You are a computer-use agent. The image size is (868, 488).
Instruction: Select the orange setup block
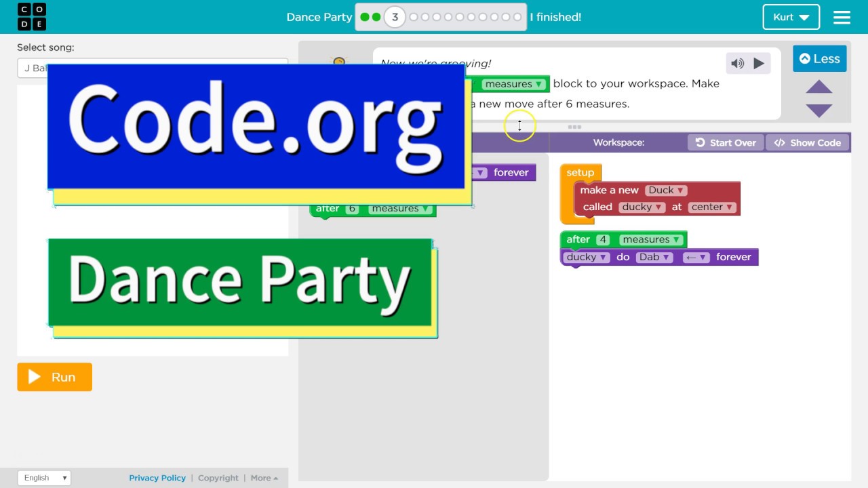coord(580,173)
